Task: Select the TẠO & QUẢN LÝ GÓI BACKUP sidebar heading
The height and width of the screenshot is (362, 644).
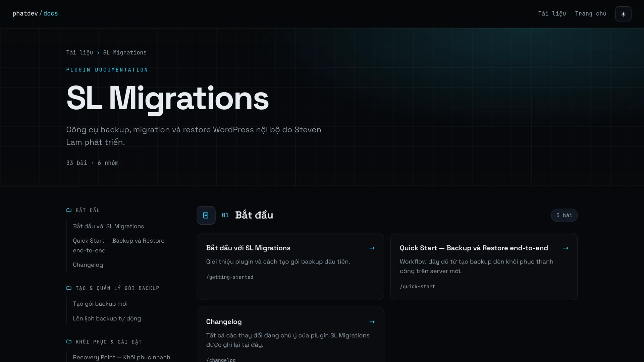Action: (x=117, y=288)
